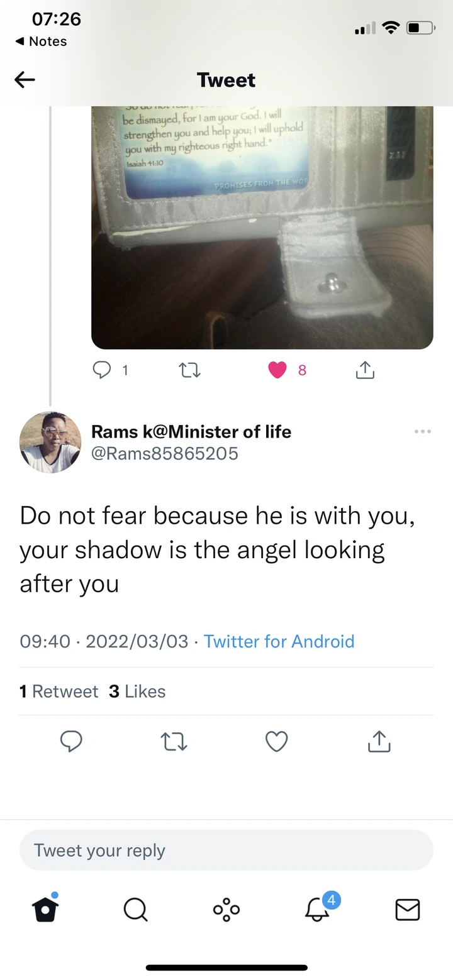Go back with the arrow icon
Image resolution: width=453 pixels, height=980 pixels.
(x=25, y=79)
